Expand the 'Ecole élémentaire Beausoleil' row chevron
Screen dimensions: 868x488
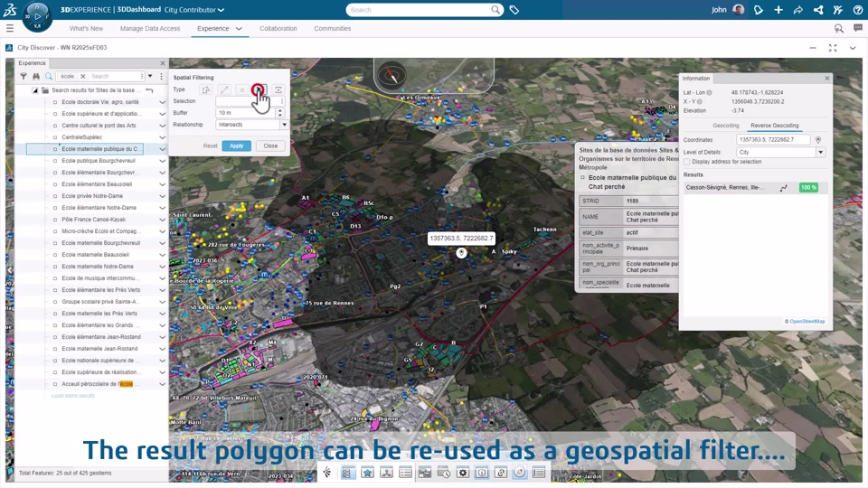pyautogui.click(x=162, y=184)
